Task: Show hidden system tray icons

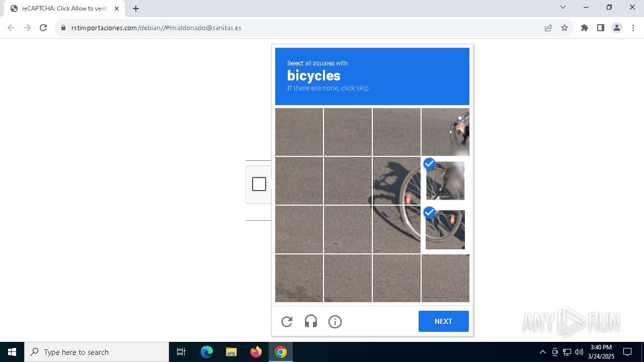Action: [x=542, y=352]
